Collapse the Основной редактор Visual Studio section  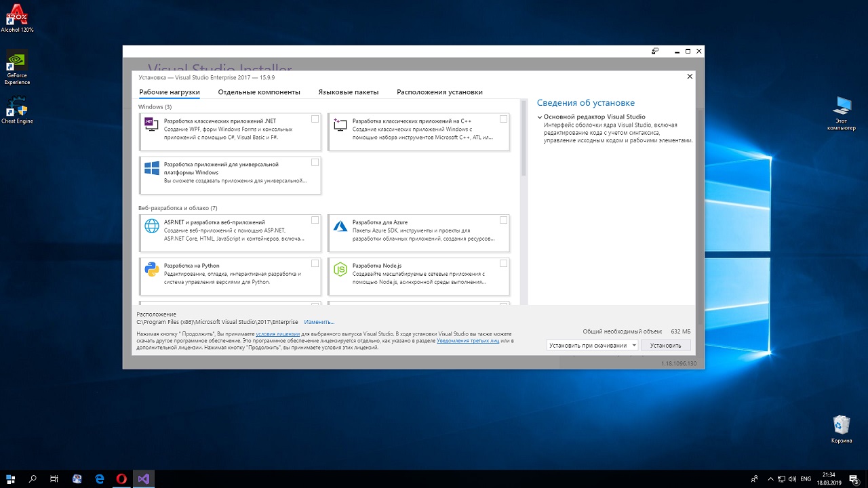pos(540,117)
